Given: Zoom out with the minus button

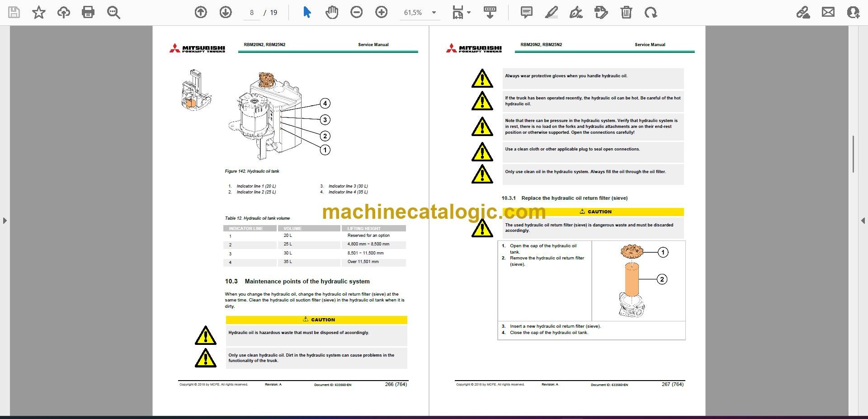Looking at the screenshot, I should (x=357, y=12).
